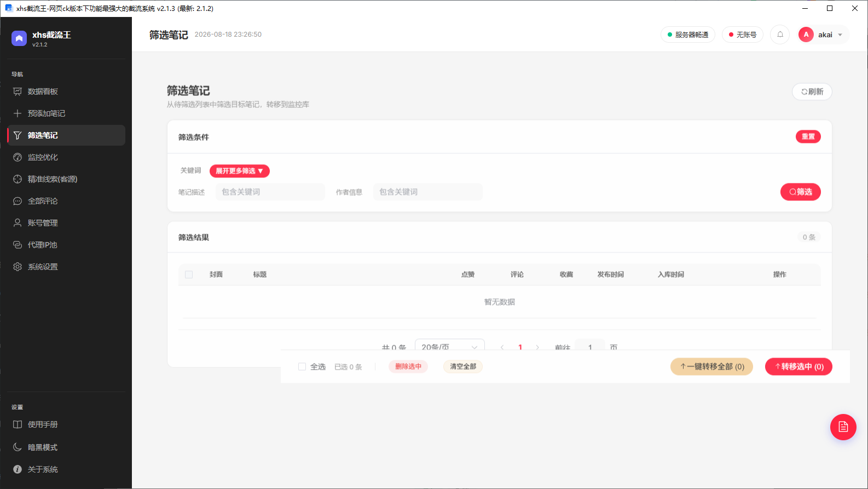Click the 前往 page number input

pos(590,346)
